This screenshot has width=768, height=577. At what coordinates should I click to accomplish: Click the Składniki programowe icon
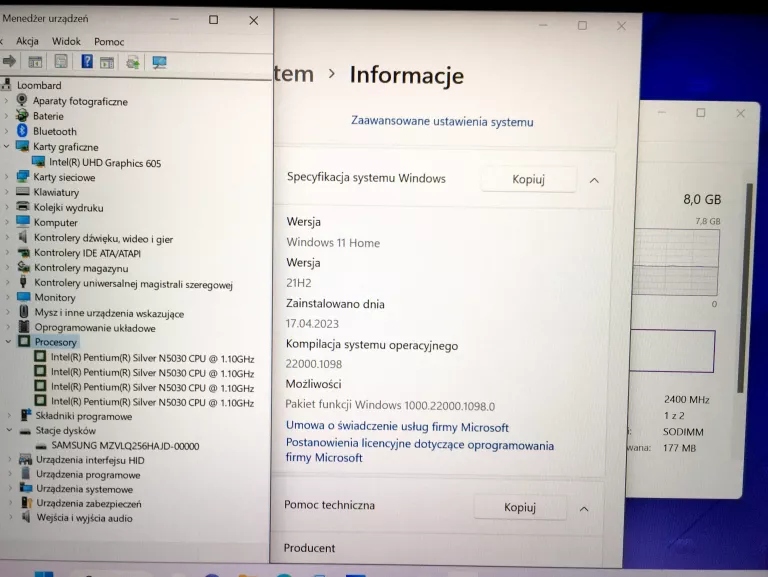(x=26, y=415)
